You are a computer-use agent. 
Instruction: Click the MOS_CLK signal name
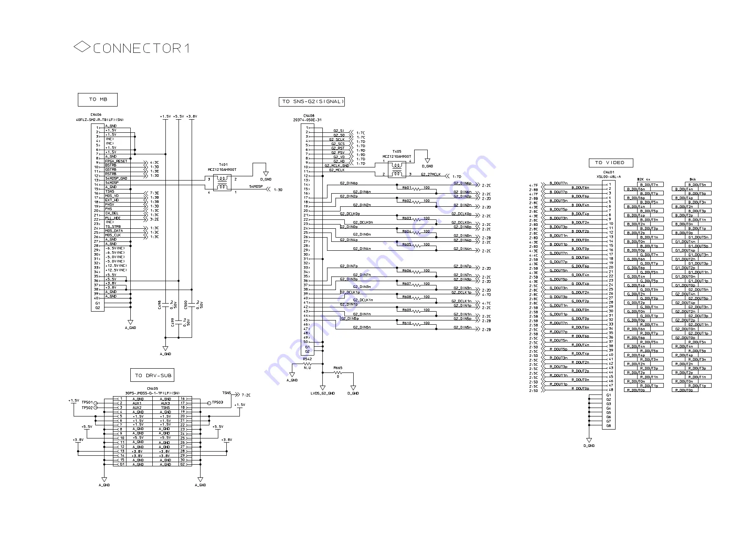pyautogui.click(x=113, y=235)
